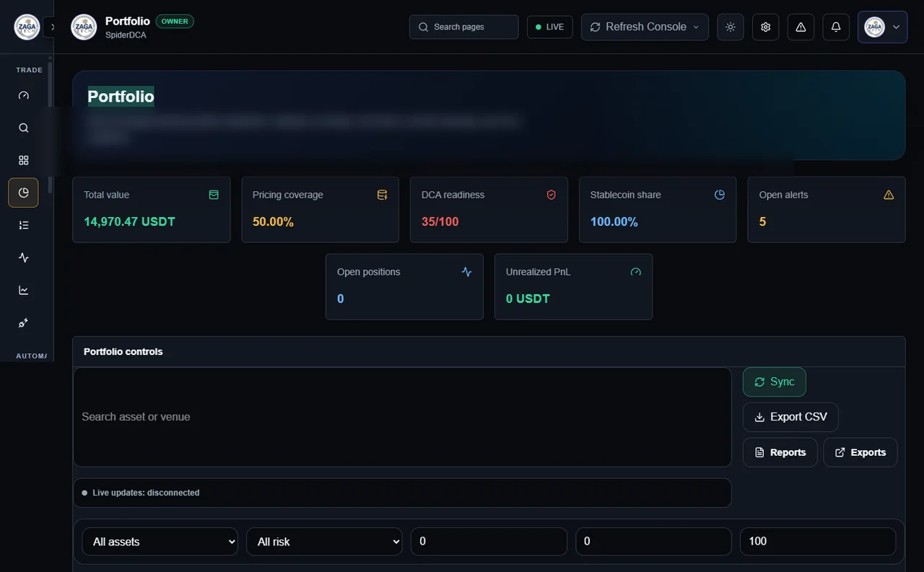The height and width of the screenshot is (572, 924).
Task: Open settings gear in top bar
Action: click(766, 27)
